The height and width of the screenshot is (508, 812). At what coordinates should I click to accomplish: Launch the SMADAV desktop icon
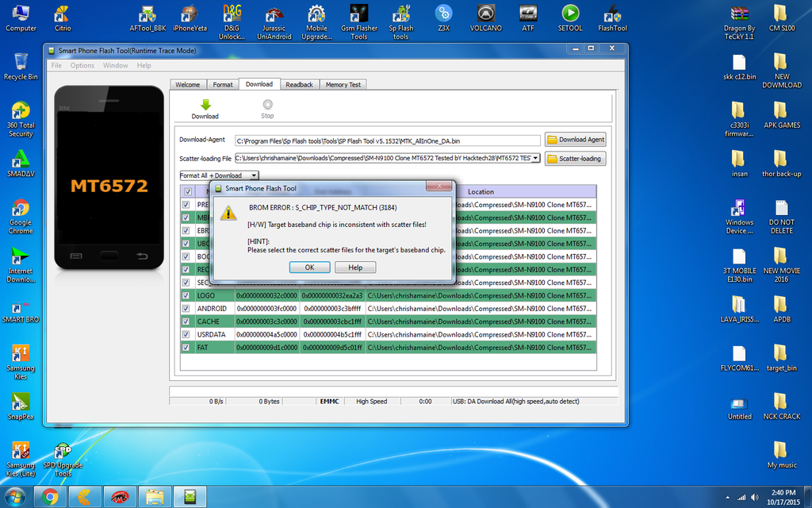(x=21, y=164)
